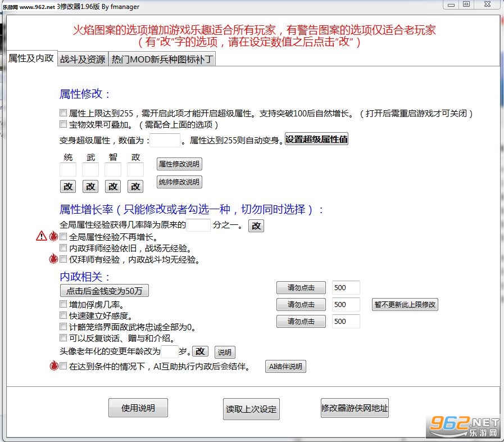This screenshot has width=504, height=442.
Task: Focus the second 500 value field
Action: [x=346, y=304]
